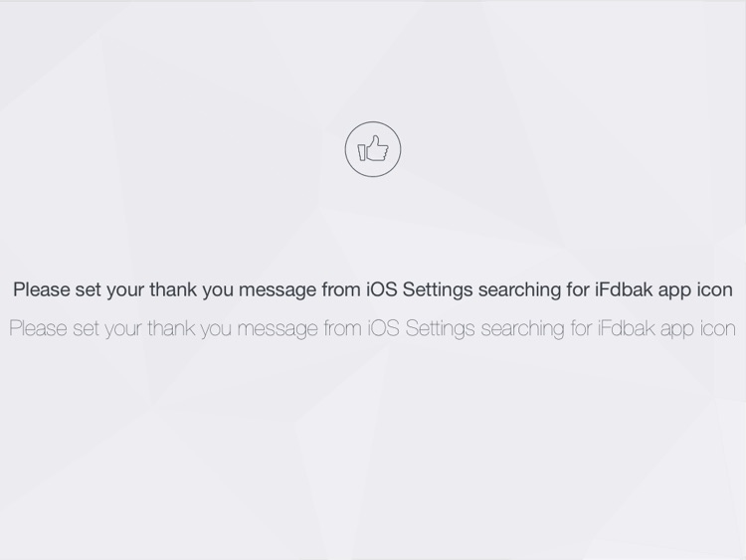The width and height of the screenshot is (746, 560).
Task: Click "iFdbak" in the bold message
Action: 623,289
